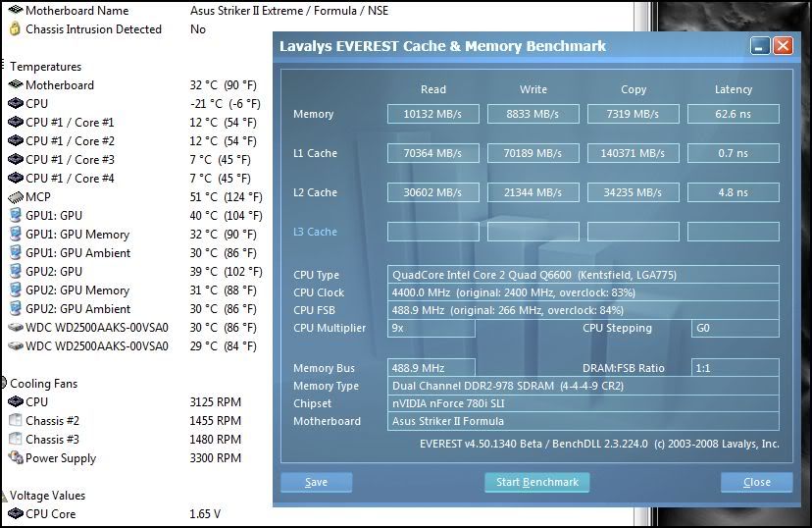Click the GPU2: GPU Memory icon
This screenshot has width=812, height=528.
click(16, 290)
